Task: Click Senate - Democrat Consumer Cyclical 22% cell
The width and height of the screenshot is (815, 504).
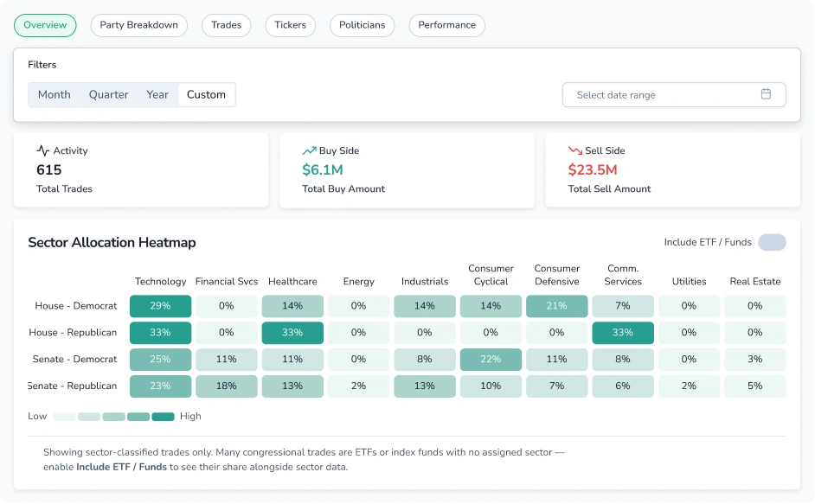Action: (x=491, y=360)
